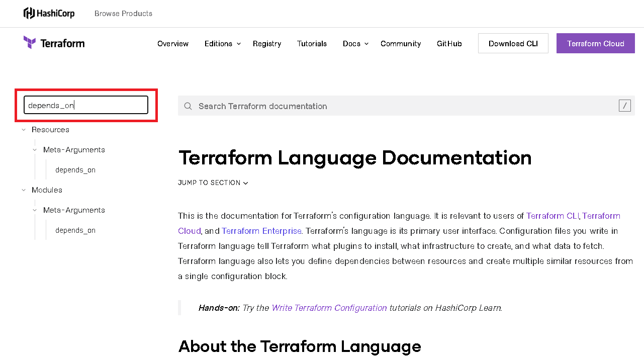Open the Tutorials nav item

tap(312, 44)
